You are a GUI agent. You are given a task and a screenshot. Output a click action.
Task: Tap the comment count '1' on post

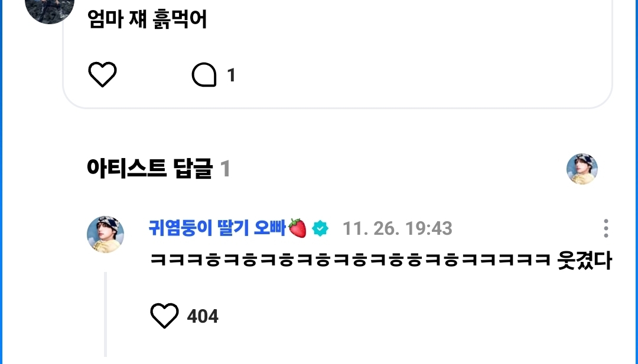coord(231,75)
